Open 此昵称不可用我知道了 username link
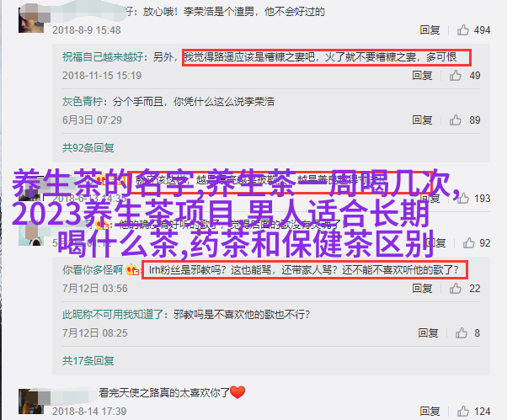 pyautogui.click(x=113, y=314)
